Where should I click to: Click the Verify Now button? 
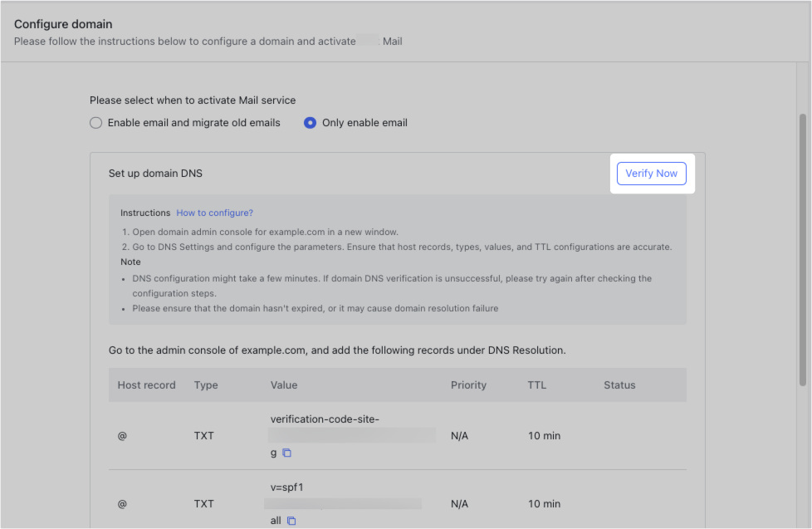651,174
